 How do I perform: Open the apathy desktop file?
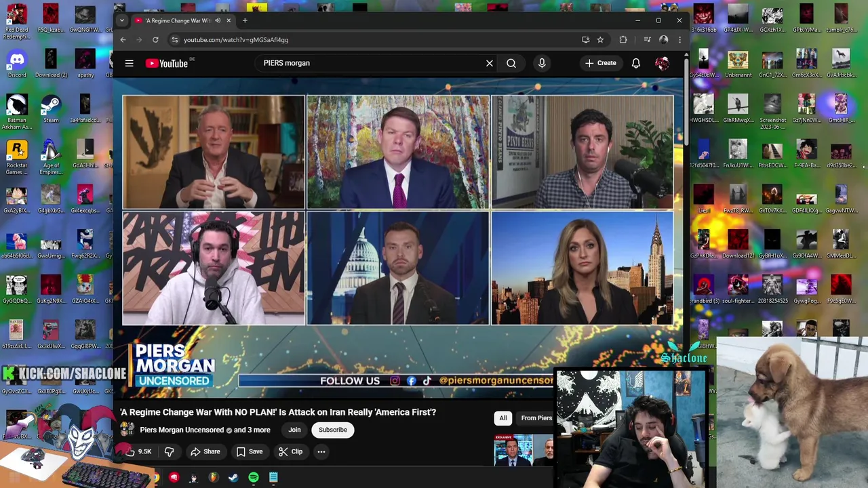(x=85, y=64)
